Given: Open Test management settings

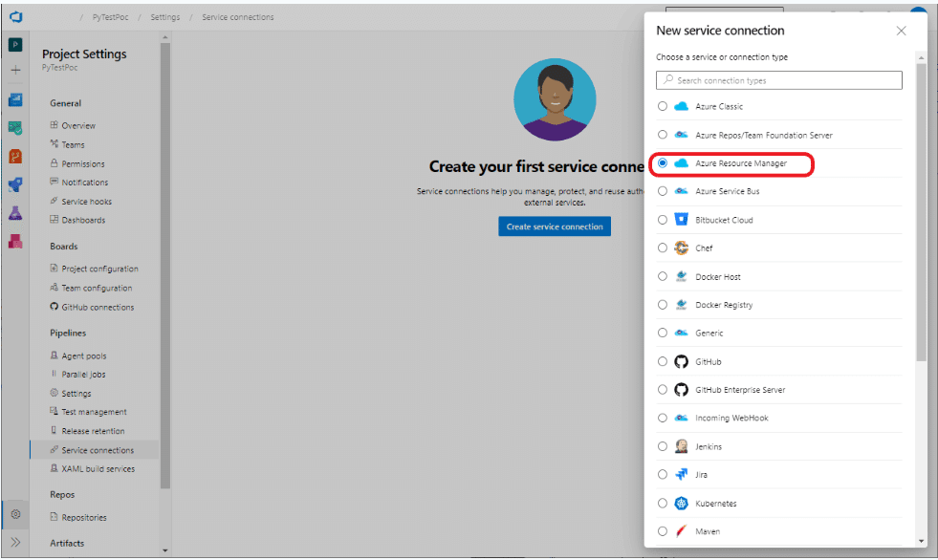Looking at the screenshot, I should [x=94, y=412].
